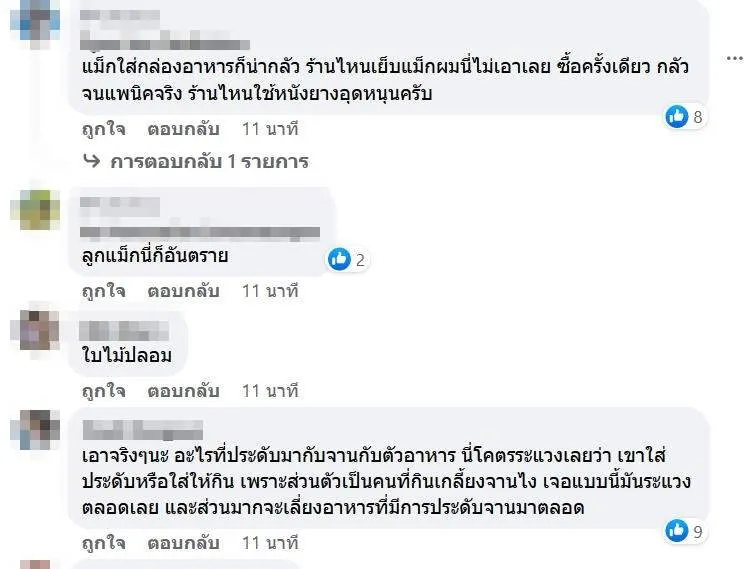The width and height of the screenshot is (756, 569).
Task: Click ตอบกลับ under the top magnet comment
Action: [183, 129]
